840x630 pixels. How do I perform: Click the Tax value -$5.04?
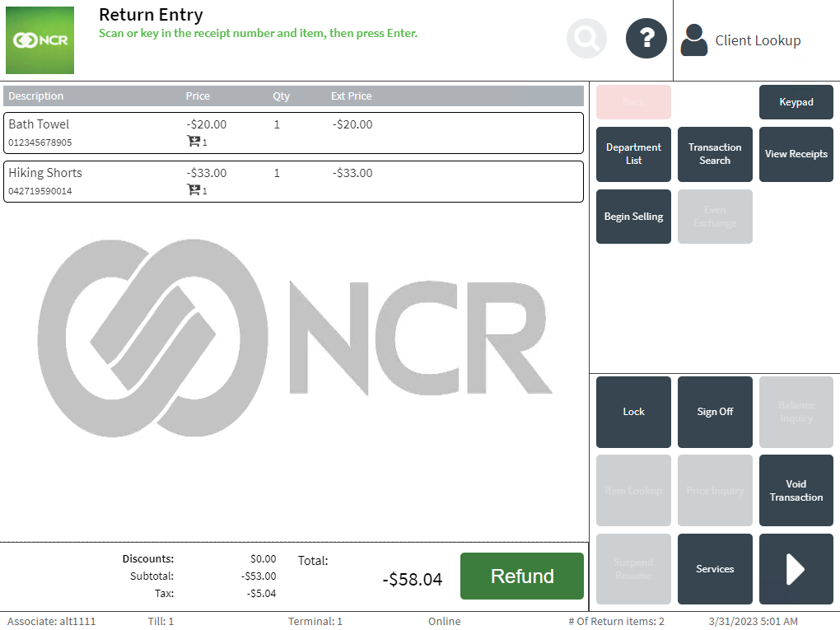261,594
